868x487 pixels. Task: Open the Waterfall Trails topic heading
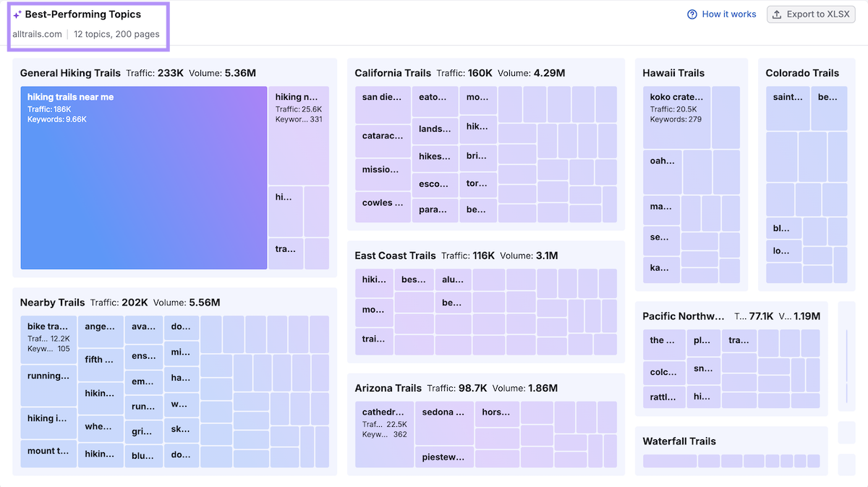[x=679, y=441]
